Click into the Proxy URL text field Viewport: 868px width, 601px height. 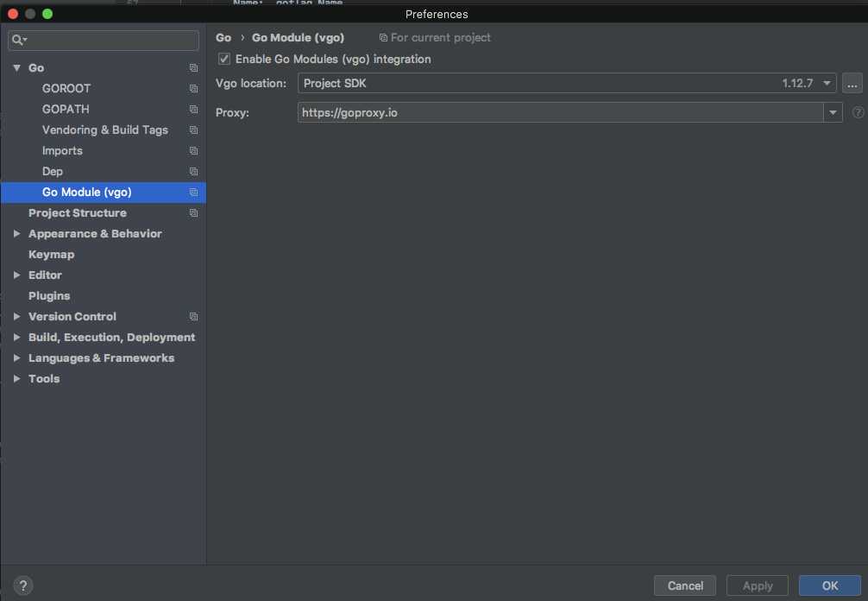click(560, 112)
